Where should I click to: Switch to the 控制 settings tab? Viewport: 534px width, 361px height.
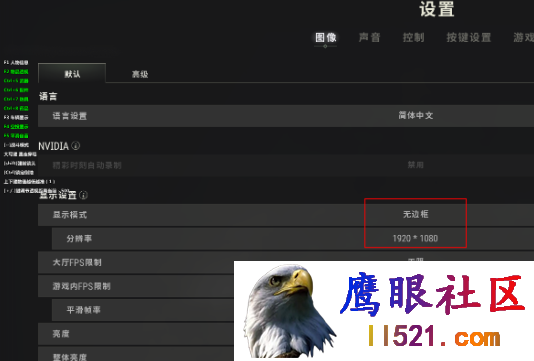413,37
